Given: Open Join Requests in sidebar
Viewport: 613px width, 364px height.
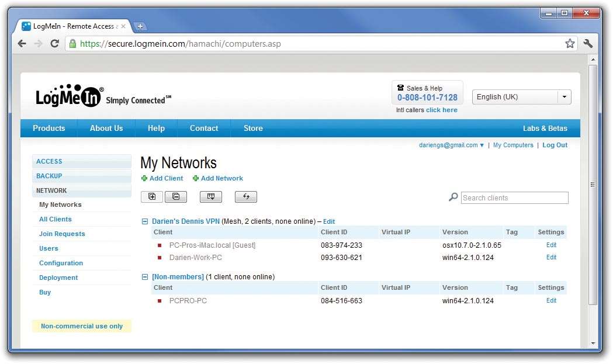Looking at the screenshot, I should [62, 234].
